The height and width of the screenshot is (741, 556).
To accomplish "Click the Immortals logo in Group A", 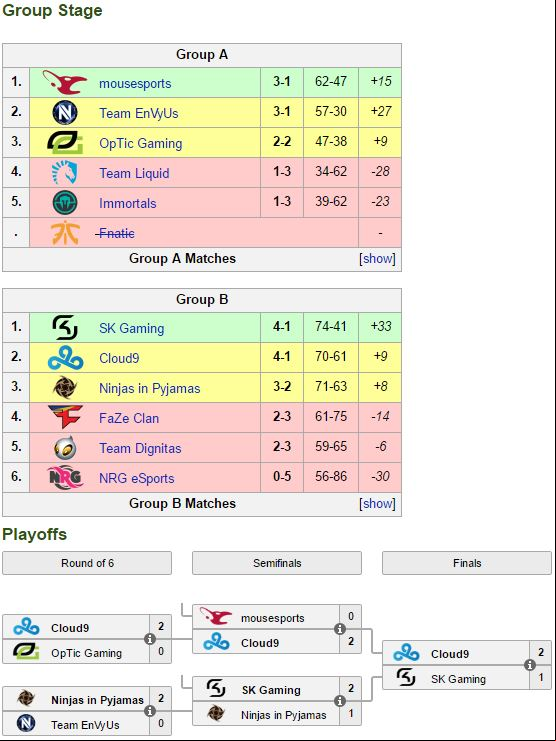I will coord(65,202).
